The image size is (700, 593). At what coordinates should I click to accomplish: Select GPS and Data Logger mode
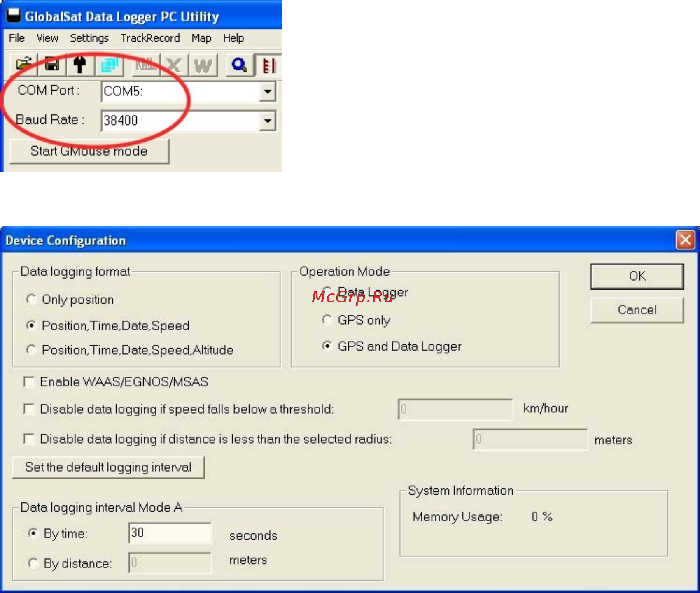click(392, 346)
